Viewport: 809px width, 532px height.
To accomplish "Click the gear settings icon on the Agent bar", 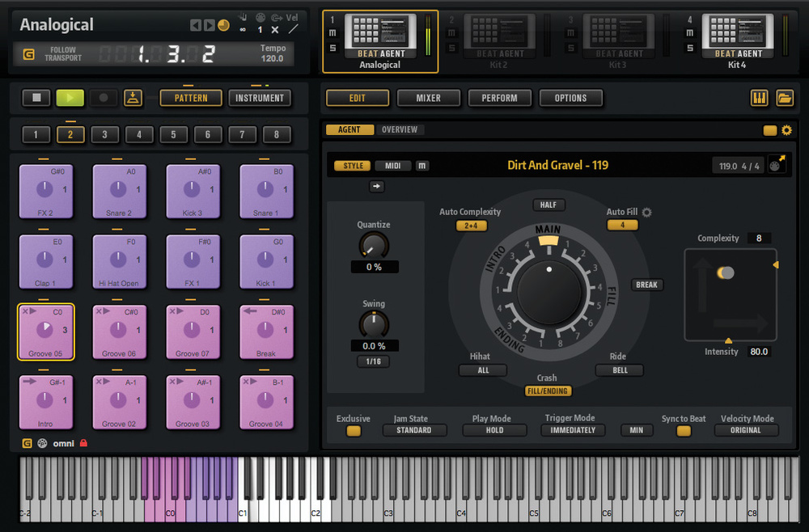I will (786, 129).
